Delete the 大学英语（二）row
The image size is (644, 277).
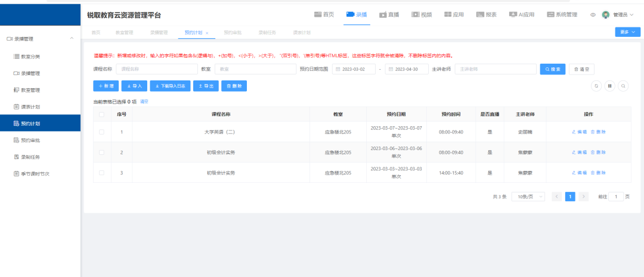tap(598, 132)
